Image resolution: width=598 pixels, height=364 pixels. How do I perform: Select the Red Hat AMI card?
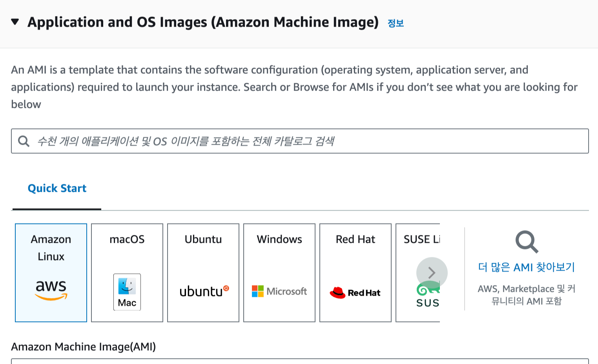[x=356, y=273]
